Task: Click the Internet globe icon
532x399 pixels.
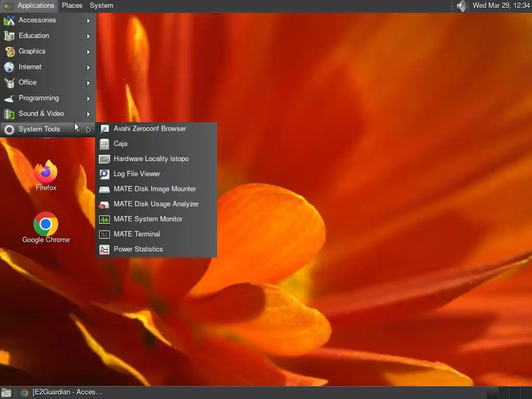Action: pyautogui.click(x=9, y=67)
